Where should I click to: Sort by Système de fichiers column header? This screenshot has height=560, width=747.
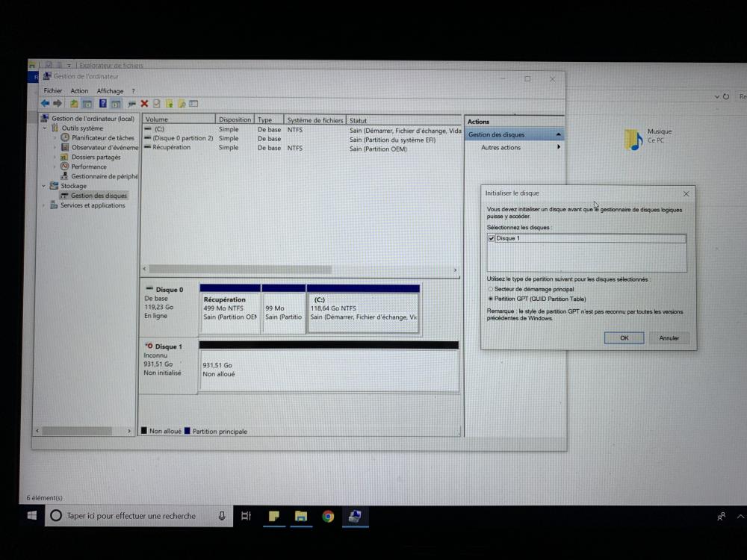tap(315, 120)
